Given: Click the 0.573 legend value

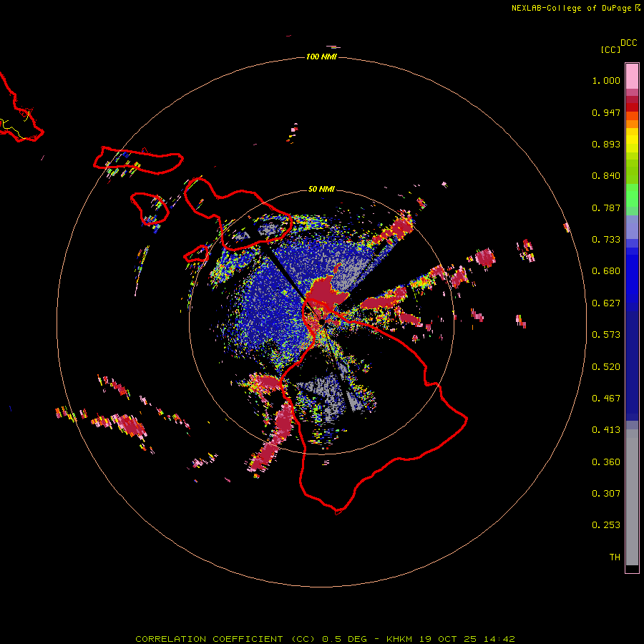Looking at the screenshot, I should (x=606, y=335).
